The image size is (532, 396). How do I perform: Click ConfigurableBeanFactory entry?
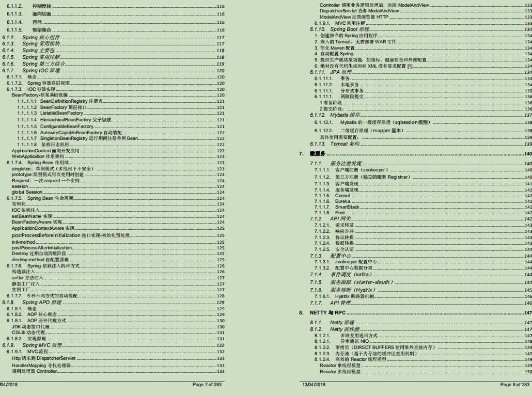pos(121,126)
